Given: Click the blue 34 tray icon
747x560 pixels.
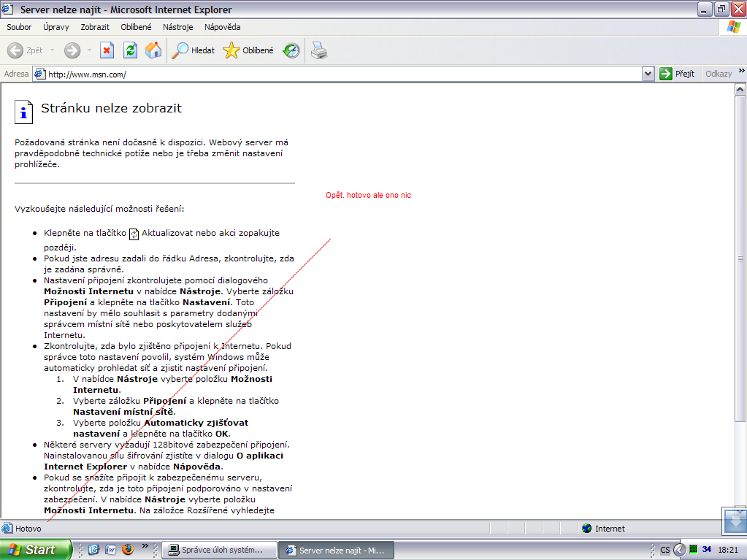Looking at the screenshot, I should click(707, 550).
